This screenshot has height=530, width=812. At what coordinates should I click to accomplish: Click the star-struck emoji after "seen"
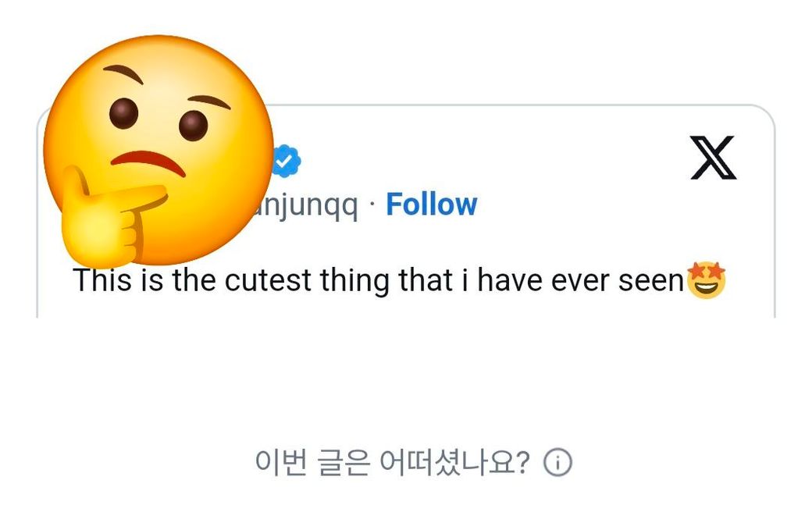click(x=706, y=281)
